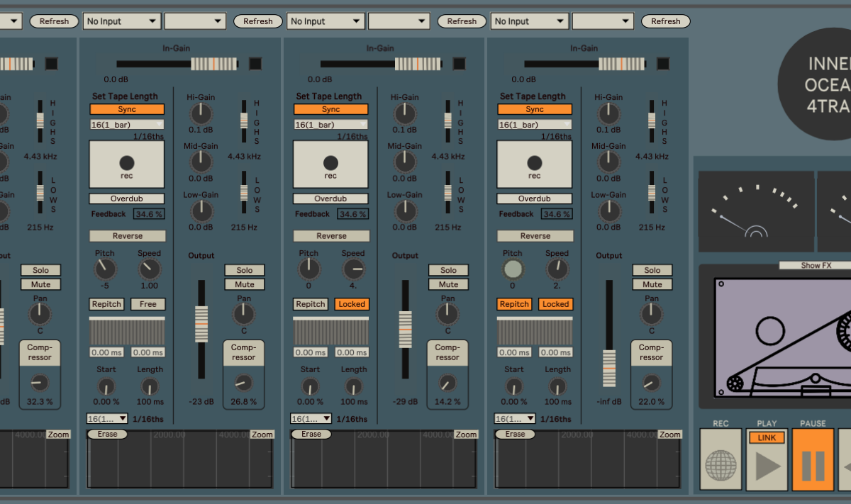Click the Speed knob showing 4.
The height and width of the screenshot is (504, 851).
pos(353,269)
